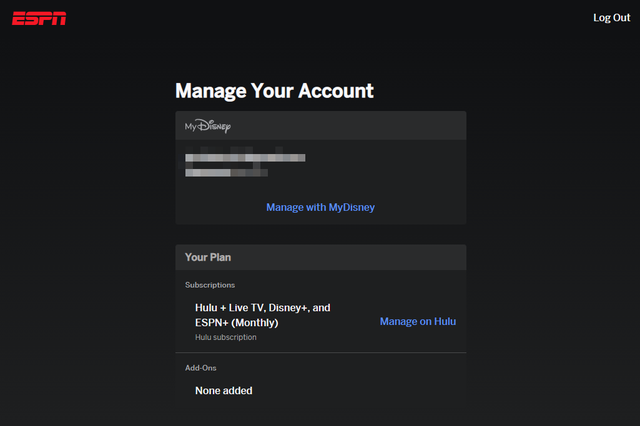This screenshot has width=640, height=426.
Task: Open the Manage with MyDisney link
Action: click(x=320, y=207)
